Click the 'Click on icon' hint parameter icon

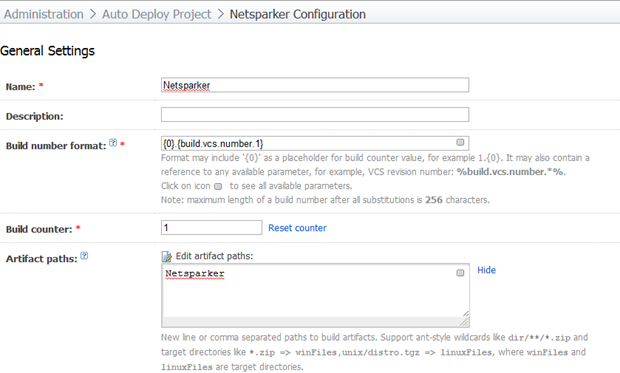tap(218, 186)
